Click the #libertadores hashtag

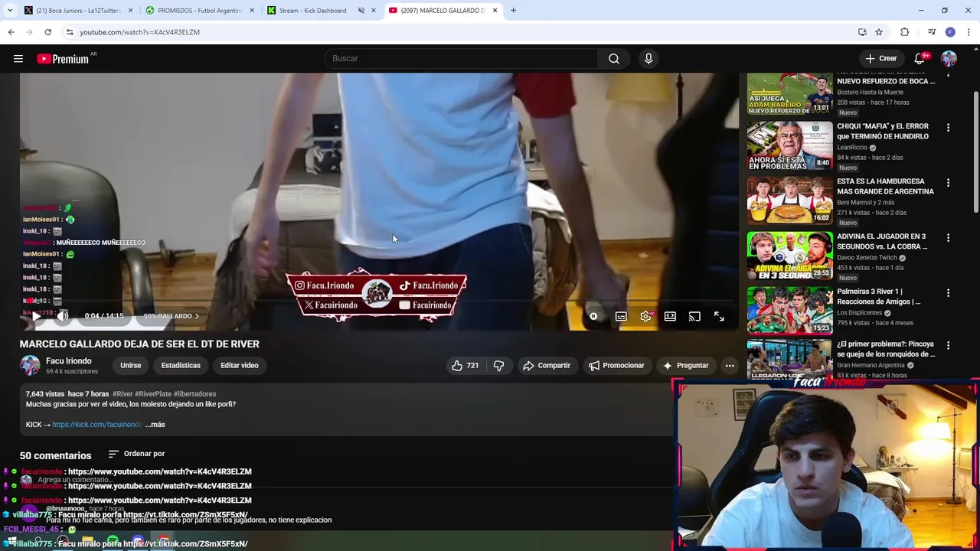pos(194,394)
